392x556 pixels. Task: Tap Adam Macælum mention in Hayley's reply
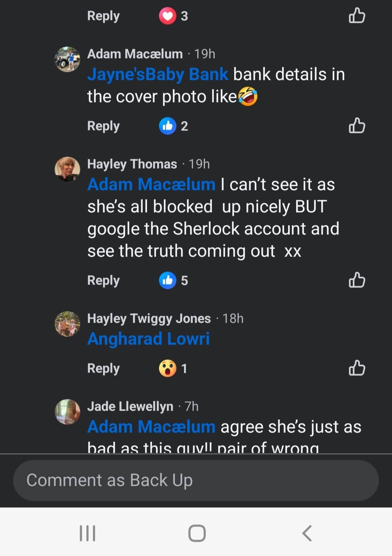click(x=151, y=185)
